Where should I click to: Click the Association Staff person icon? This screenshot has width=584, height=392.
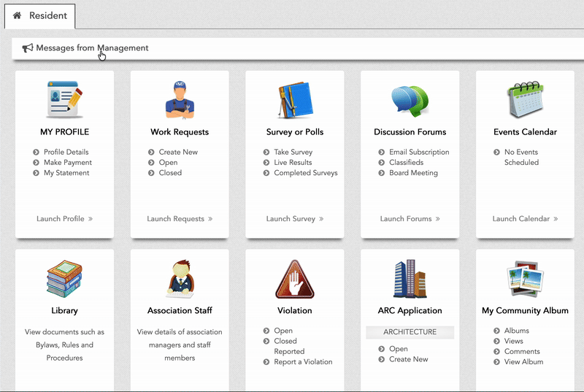tap(180, 280)
